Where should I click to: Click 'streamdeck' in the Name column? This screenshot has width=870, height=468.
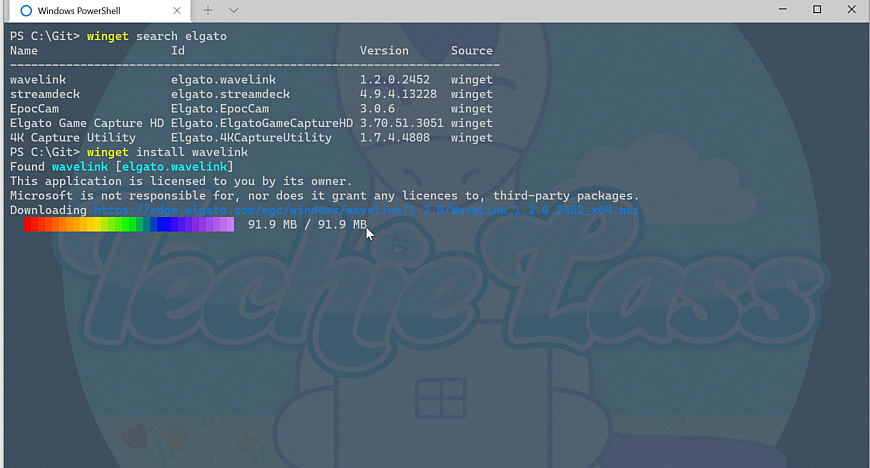pyautogui.click(x=45, y=94)
